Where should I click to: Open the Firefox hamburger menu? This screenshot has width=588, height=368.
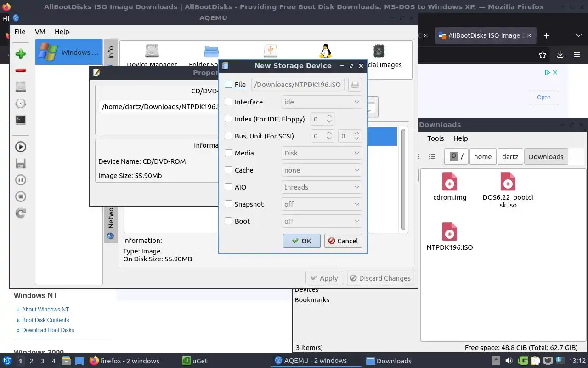[577, 55]
